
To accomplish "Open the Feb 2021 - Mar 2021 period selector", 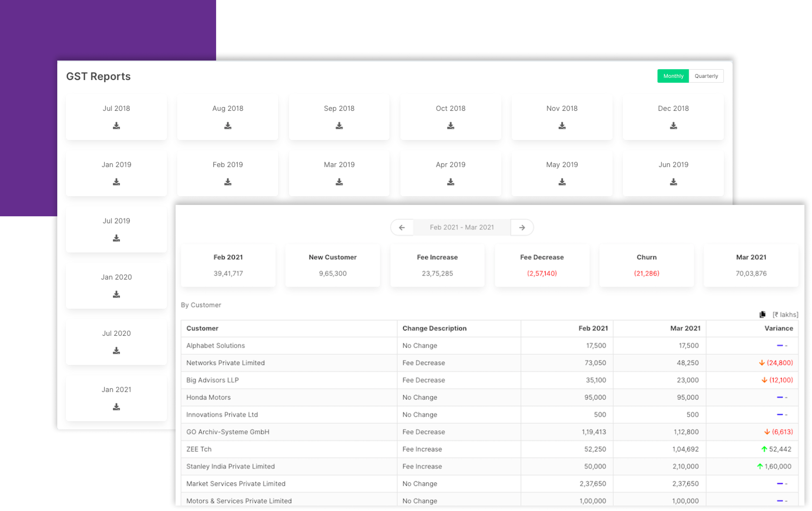I will tap(462, 227).
